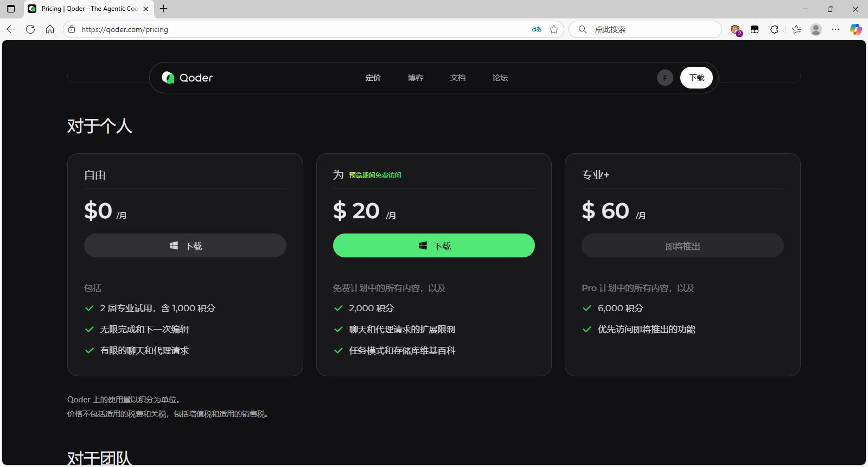Go back using the browser back arrow
The height and width of the screenshot is (467, 868).
tap(11, 29)
